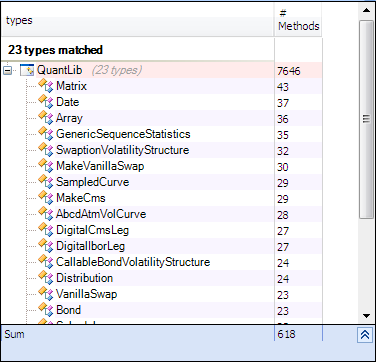The image size is (376, 362).
Task: Click the 37 methods value for Date
Action: coord(283,103)
